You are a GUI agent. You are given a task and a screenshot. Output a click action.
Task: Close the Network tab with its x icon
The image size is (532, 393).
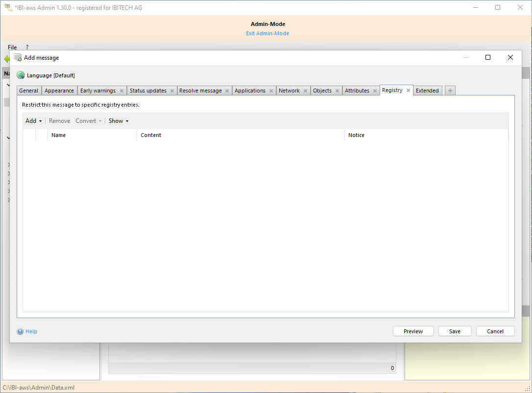pos(305,90)
